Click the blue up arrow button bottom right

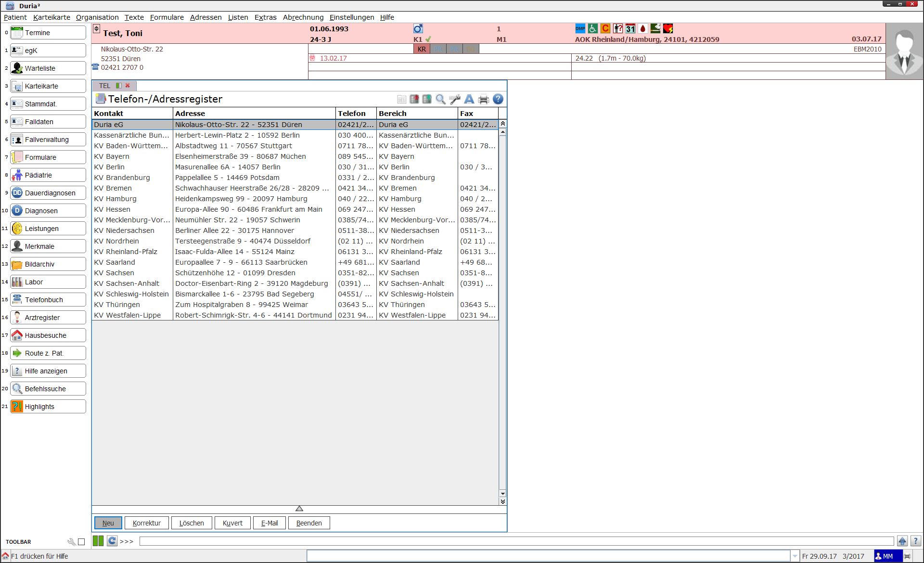pyautogui.click(x=902, y=541)
